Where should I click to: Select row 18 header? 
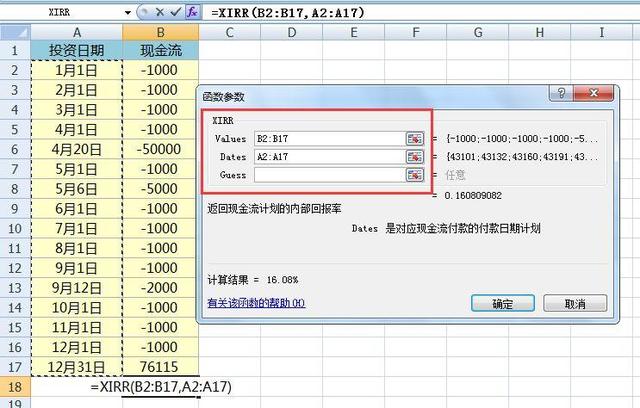point(15,387)
